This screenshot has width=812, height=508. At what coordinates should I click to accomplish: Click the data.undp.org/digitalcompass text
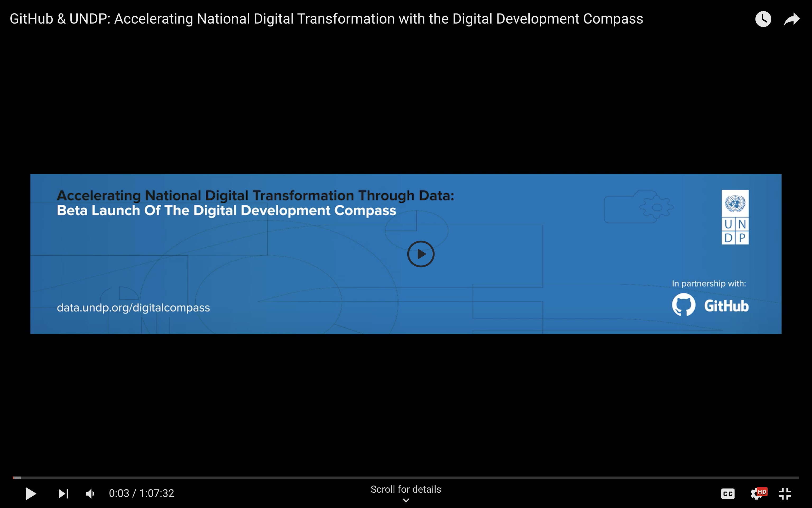(x=133, y=308)
